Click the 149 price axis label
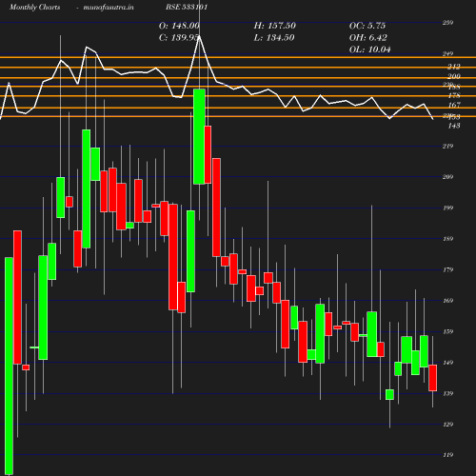The width and height of the screenshot is (476, 476). click(x=447, y=363)
